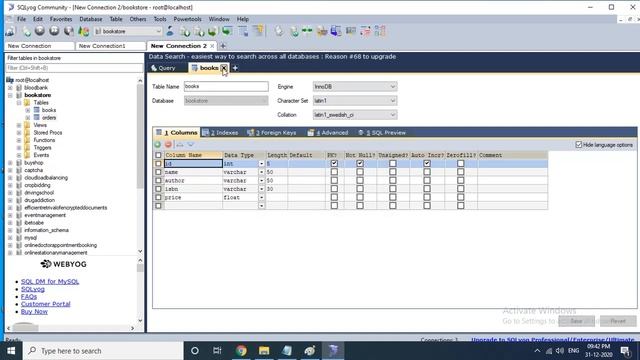Click the Revert button
Screen dimensions: 640x360
pyautogui.click(x=618, y=321)
